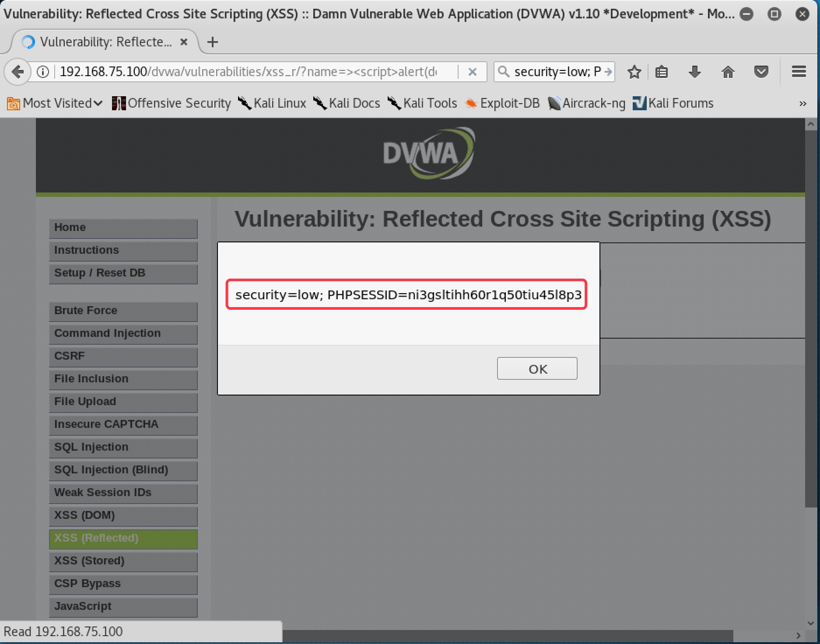The height and width of the screenshot is (644, 820).
Task: Open Exploit-DB bookmark
Action: pyautogui.click(x=502, y=103)
